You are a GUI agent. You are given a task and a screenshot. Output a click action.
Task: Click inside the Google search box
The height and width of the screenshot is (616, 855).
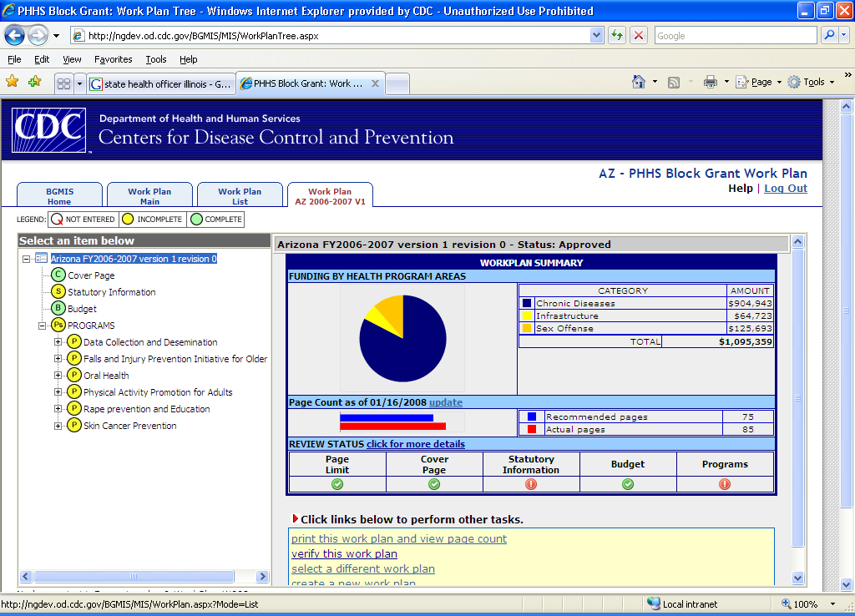[x=735, y=36]
